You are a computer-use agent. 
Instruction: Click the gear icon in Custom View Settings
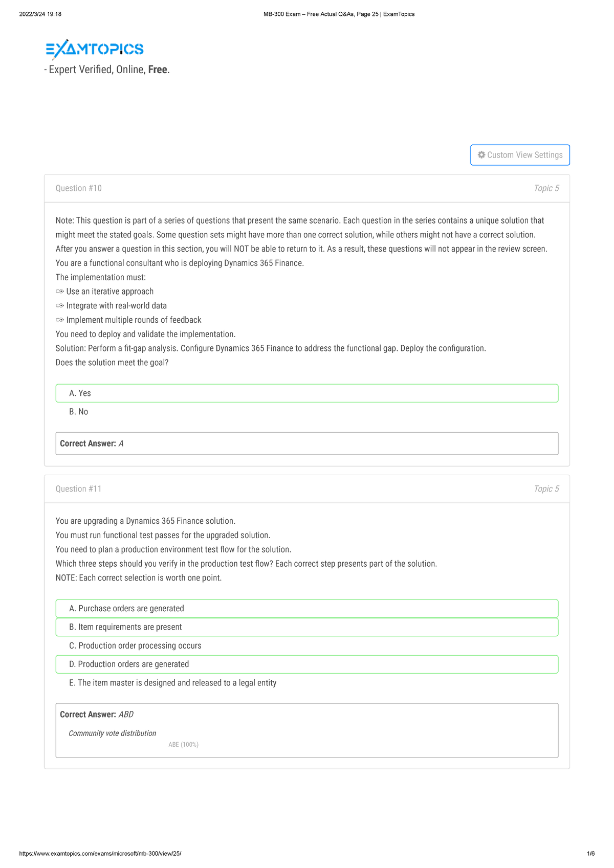[x=481, y=154]
